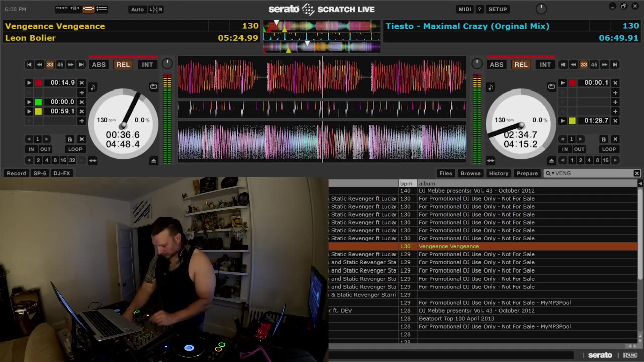Switch left deck to INT mode
This screenshot has height=362, width=644.
(147, 64)
